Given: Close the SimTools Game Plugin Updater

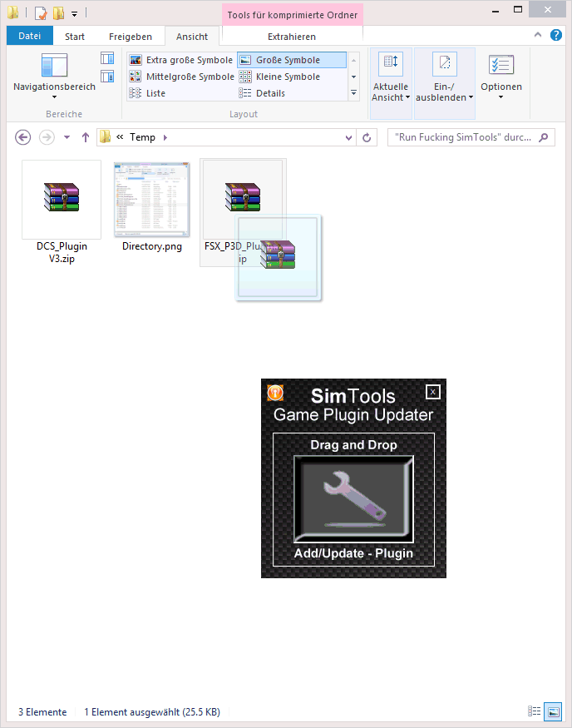Looking at the screenshot, I should click(432, 392).
